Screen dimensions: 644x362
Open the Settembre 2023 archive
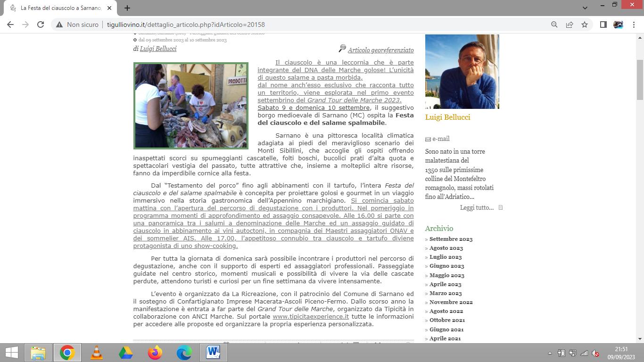click(x=451, y=239)
